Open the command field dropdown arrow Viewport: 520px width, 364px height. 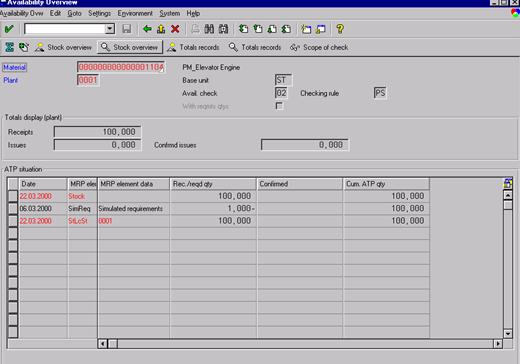110,29
